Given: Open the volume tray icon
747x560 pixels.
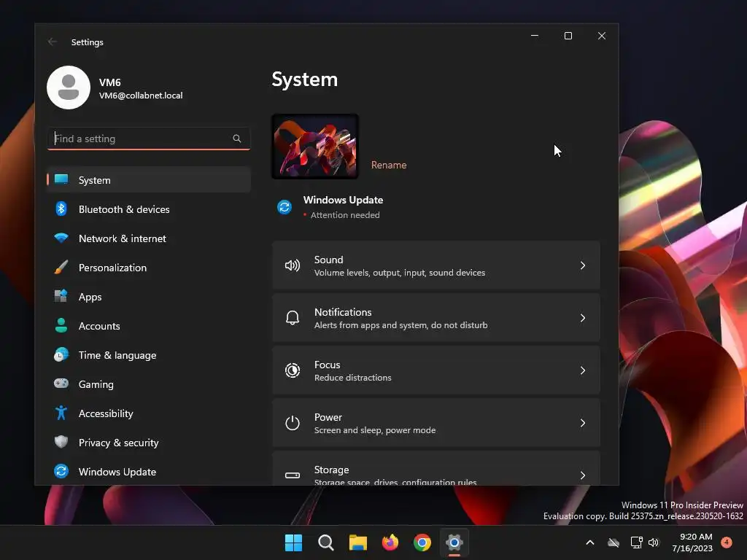Looking at the screenshot, I should click(654, 542).
